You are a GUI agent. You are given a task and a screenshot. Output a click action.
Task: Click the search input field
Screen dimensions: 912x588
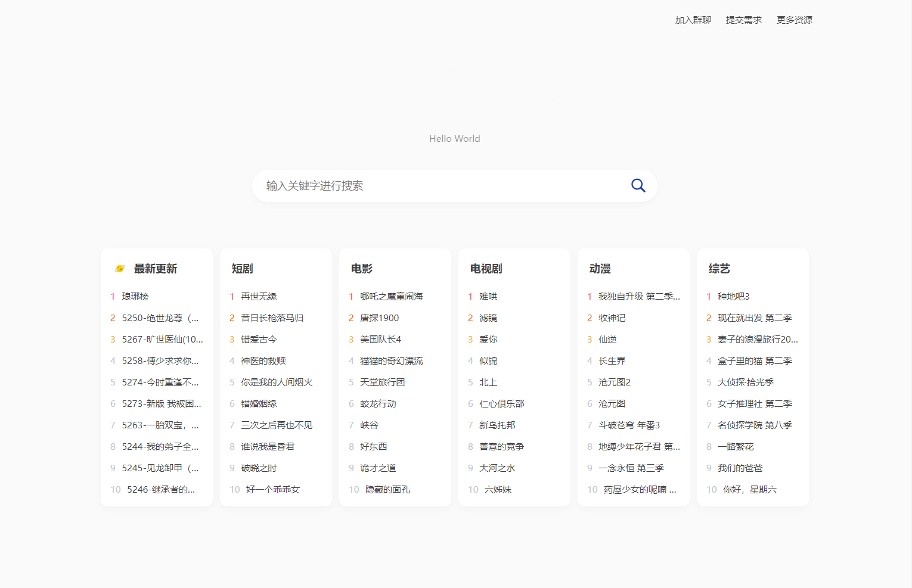[417, 185]
